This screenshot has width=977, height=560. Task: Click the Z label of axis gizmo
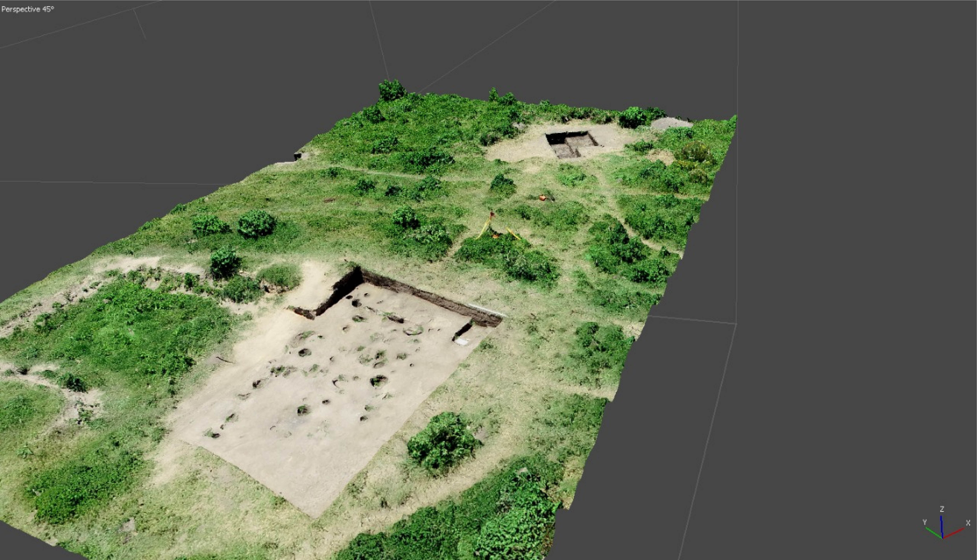coord(942,509)
